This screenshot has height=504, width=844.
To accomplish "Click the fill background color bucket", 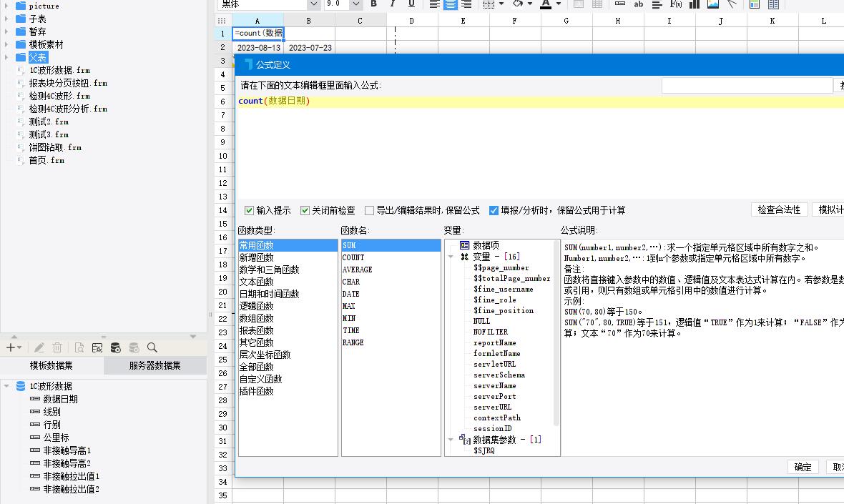I will point(518,4).
